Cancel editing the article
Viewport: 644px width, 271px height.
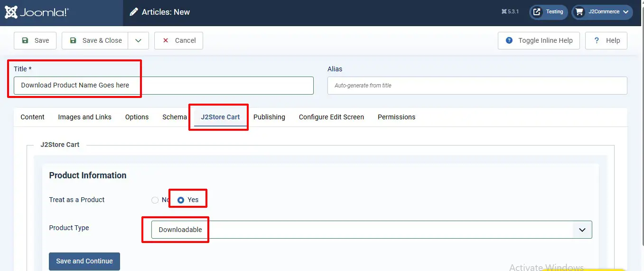tap(179, 40)
